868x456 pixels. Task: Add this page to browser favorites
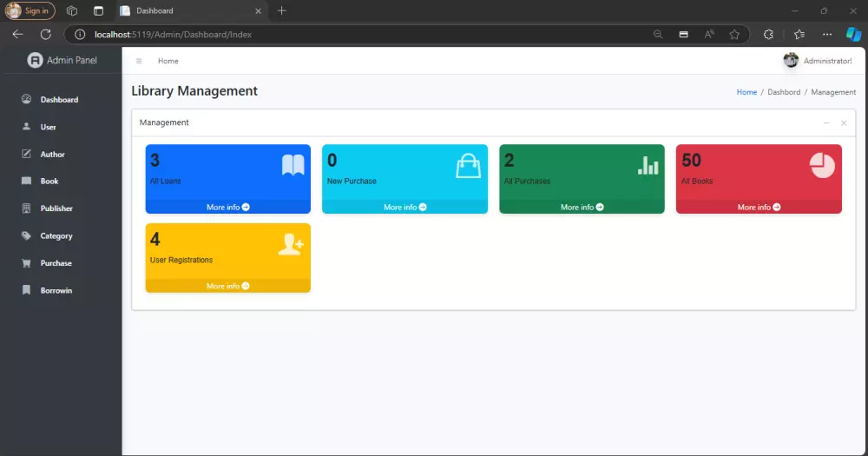734,35
